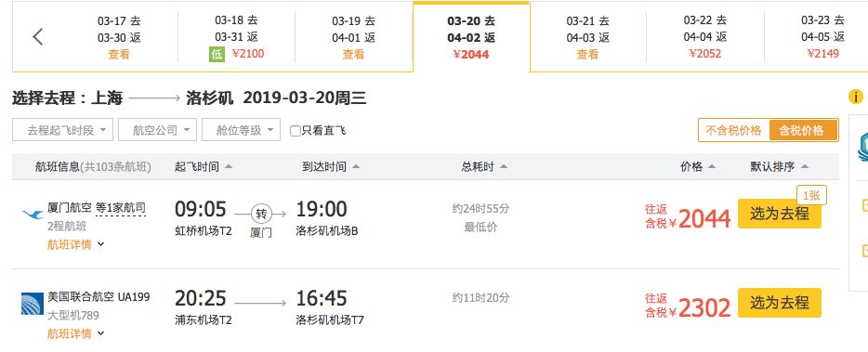Screen dimensions: 868x352
Task: Choose 选为去程 for UA199 flight
Action: [x=780, y=303]
